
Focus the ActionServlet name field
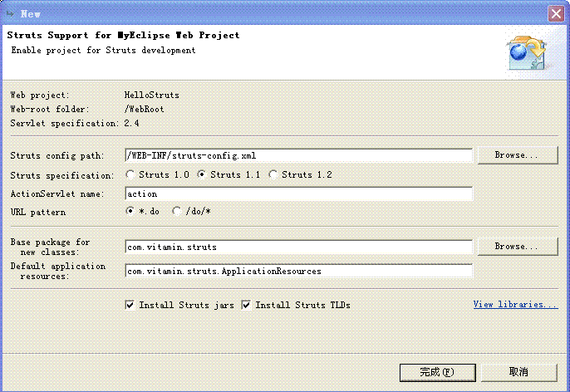298,194
